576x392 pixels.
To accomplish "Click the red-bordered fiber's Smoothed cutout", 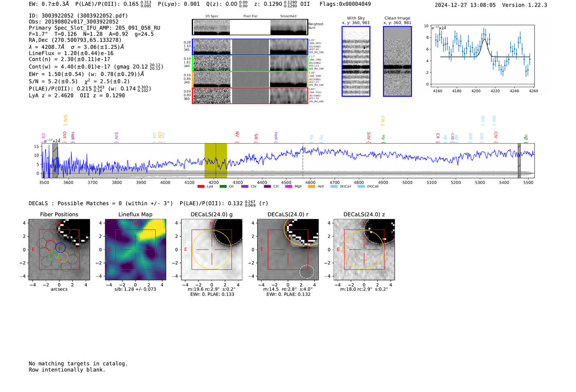I will [288, 96].
